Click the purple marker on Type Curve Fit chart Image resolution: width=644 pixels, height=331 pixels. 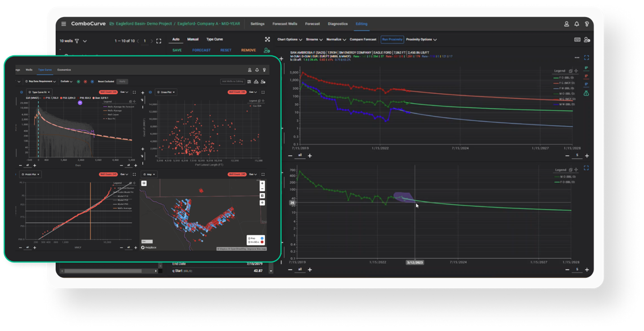point(80,103)
